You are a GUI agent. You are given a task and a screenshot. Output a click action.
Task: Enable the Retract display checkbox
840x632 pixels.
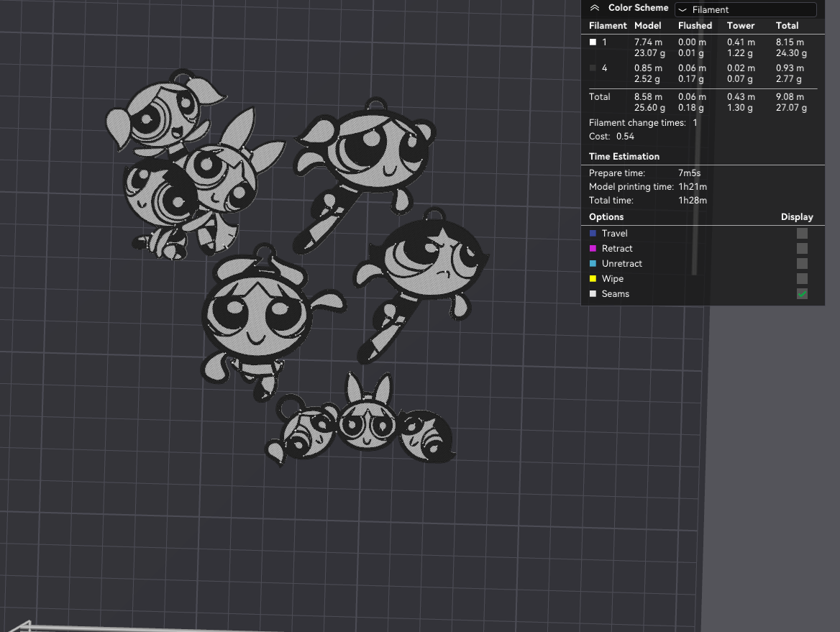tap(801, 249)
